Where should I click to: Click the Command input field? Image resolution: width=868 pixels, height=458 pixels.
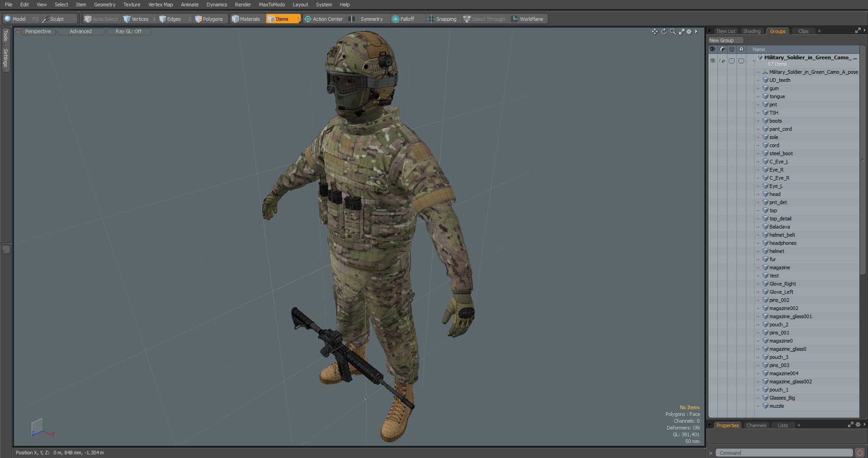point(784,453)
